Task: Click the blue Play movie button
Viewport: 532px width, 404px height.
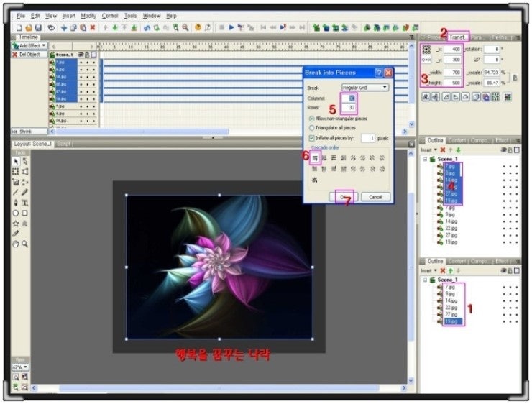Action: click(x=231, y=28)
